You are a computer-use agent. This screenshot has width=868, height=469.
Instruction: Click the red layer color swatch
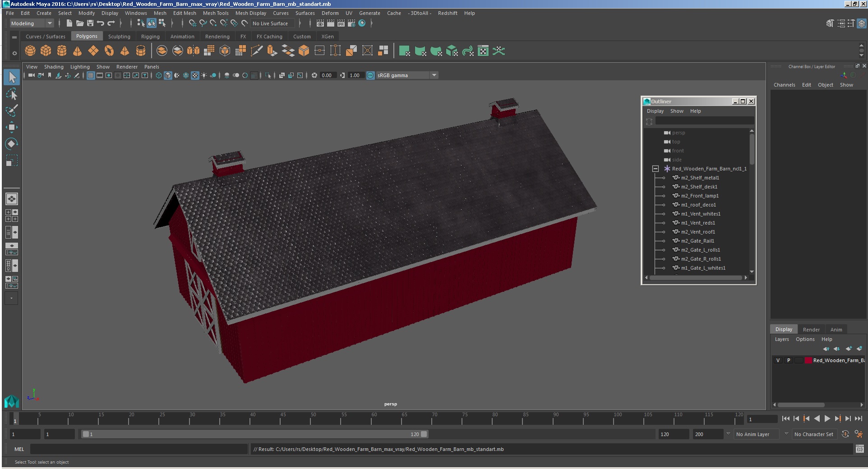tap(808, 360)
